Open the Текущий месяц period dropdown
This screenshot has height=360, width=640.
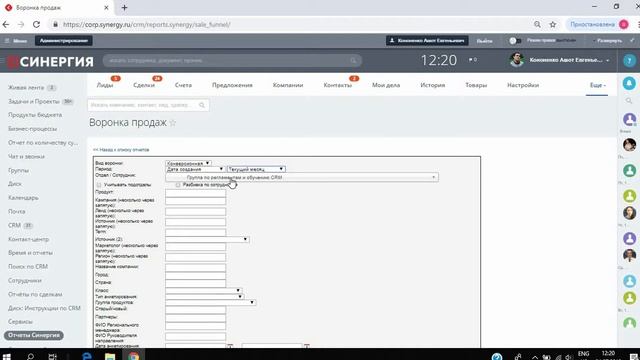coord(256,169)
